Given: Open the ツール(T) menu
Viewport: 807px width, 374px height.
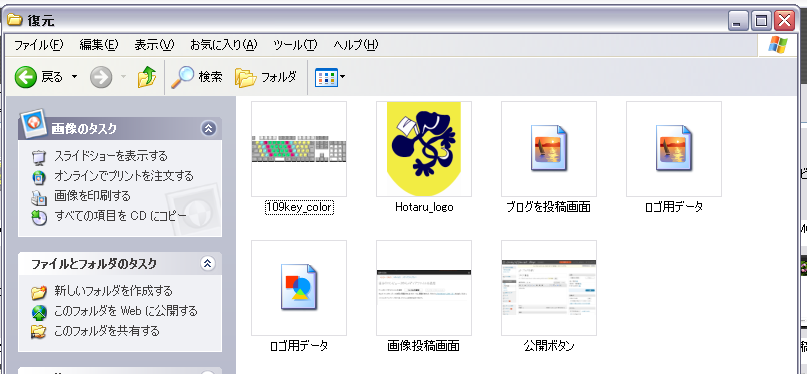Looking at the screenshot, I should click(x=295, y=45).
